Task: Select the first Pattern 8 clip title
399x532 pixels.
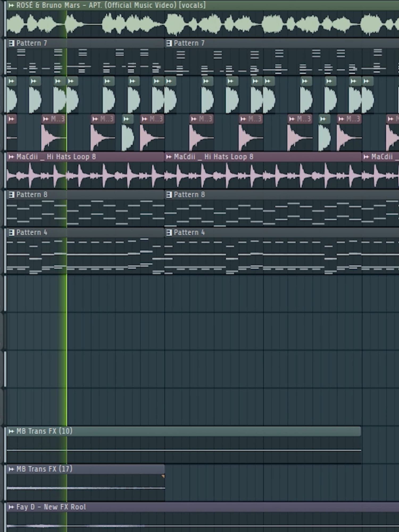Action: tap(32, 195)
